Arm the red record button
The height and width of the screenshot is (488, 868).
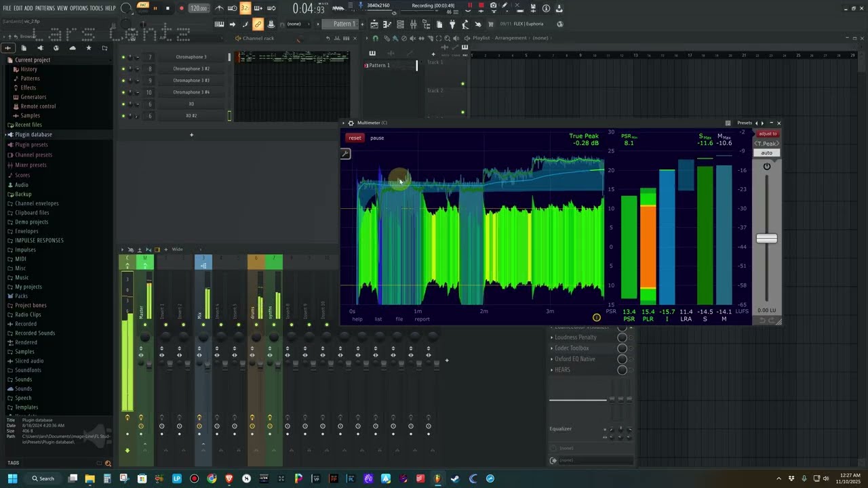pyautogui.click(x=181, y=8)
